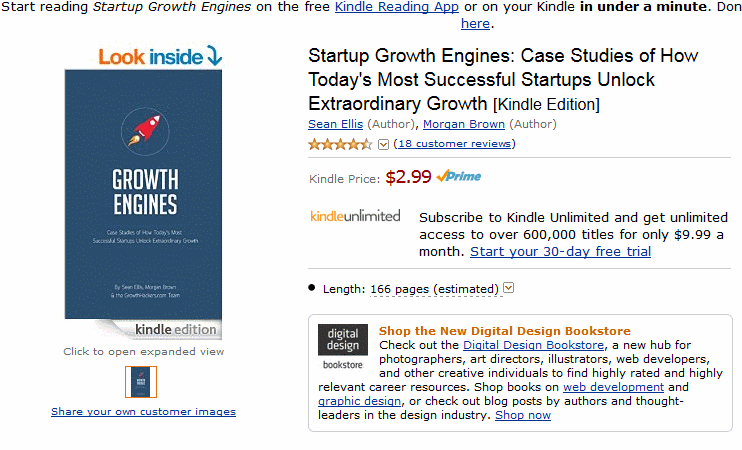Select the small book cover thumbnail
Image resolution: width=742 pixels, height=450 pixels.
pos(141,382)
